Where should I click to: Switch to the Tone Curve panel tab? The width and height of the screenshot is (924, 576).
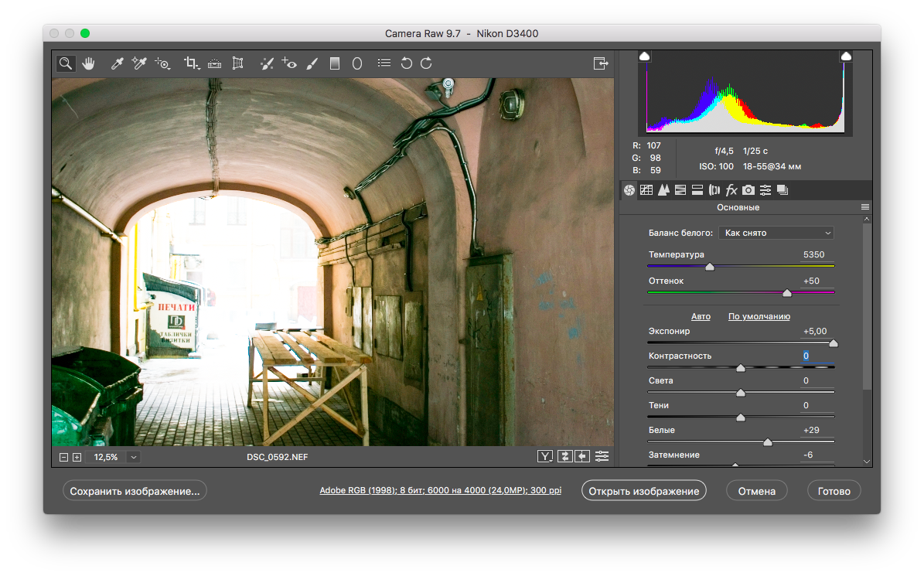pyautogui.click(x=646, y=190)
